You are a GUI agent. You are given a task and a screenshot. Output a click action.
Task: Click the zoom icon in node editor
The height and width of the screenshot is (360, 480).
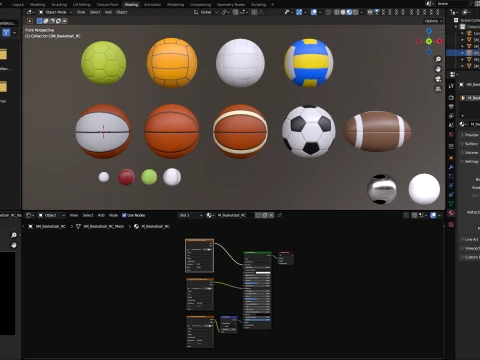(14, 235)
